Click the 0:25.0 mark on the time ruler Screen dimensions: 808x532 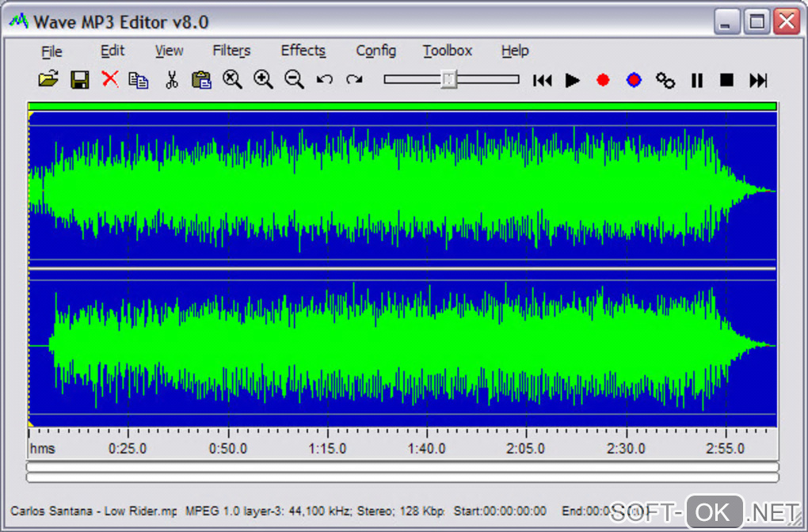coord(128,449)
